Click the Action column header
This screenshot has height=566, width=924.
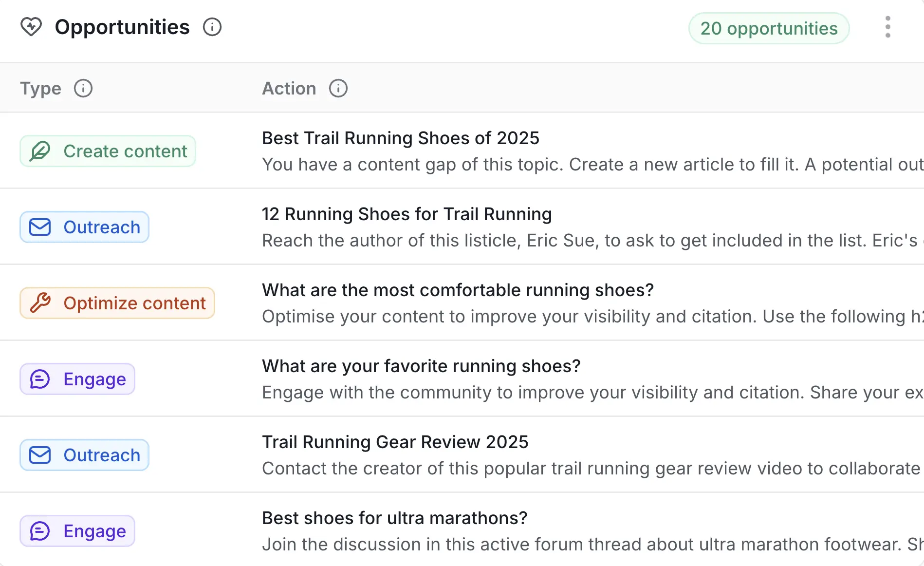[x=289, y=89]
